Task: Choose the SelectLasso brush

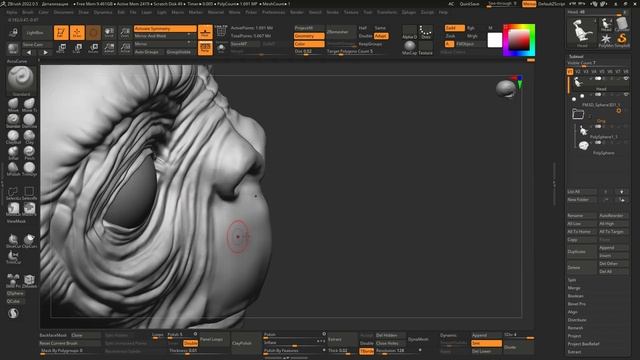Action: click(13, 193)
